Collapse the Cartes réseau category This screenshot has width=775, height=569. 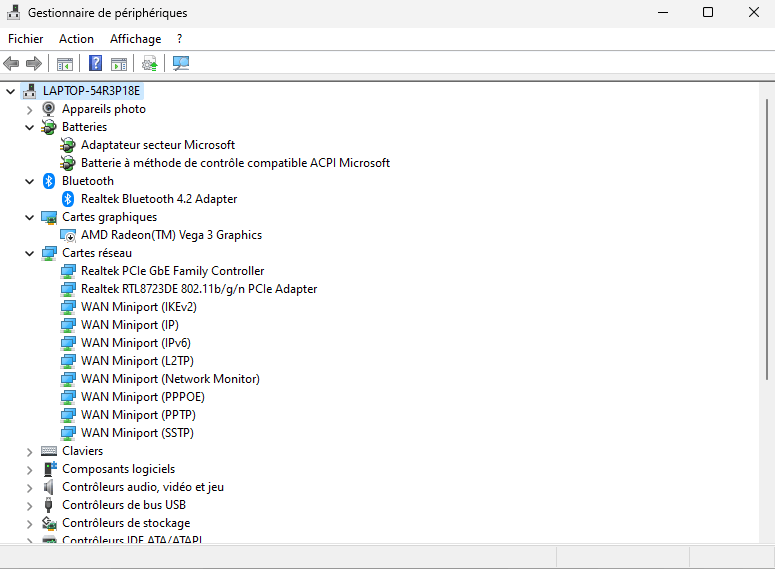(30, 254)
